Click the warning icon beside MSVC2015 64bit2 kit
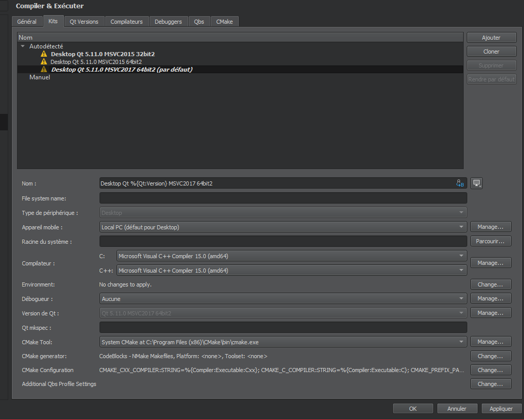This screenshot has height=420, width=524. click(x=44, y=61)
